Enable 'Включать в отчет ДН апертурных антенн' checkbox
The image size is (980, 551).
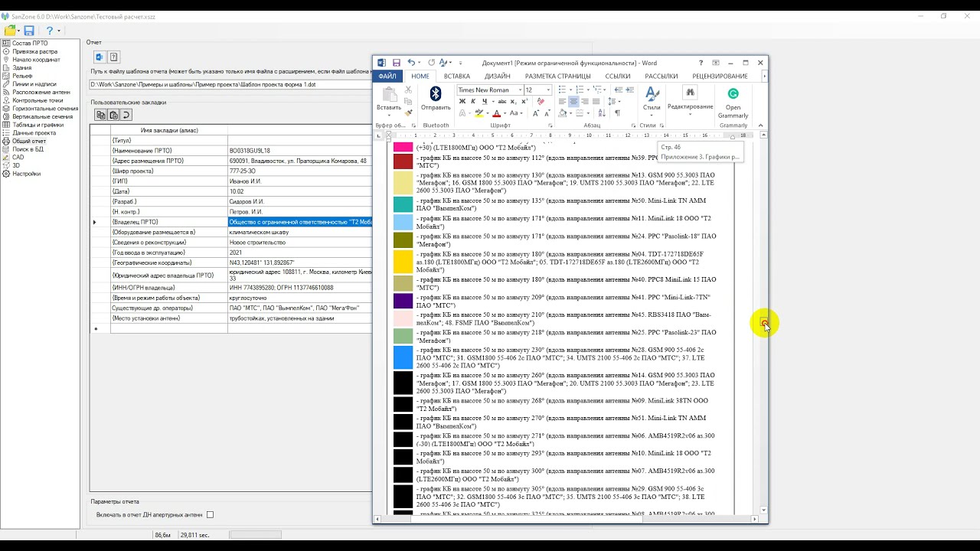click(x=210, y=515)
